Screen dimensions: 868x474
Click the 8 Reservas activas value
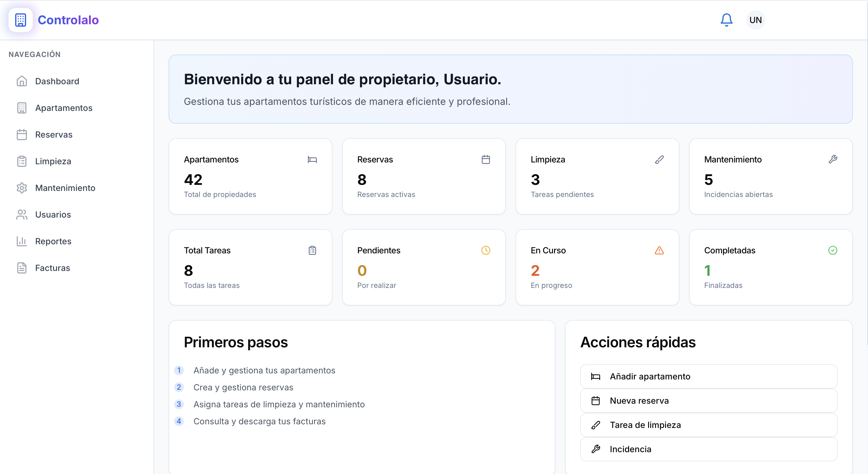[x=362, y=179]
